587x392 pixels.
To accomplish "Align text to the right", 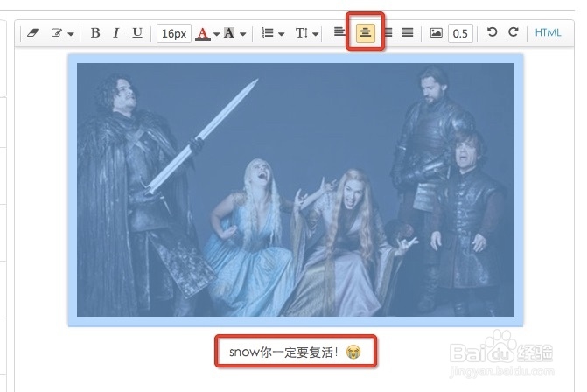I will pos(388,32).
